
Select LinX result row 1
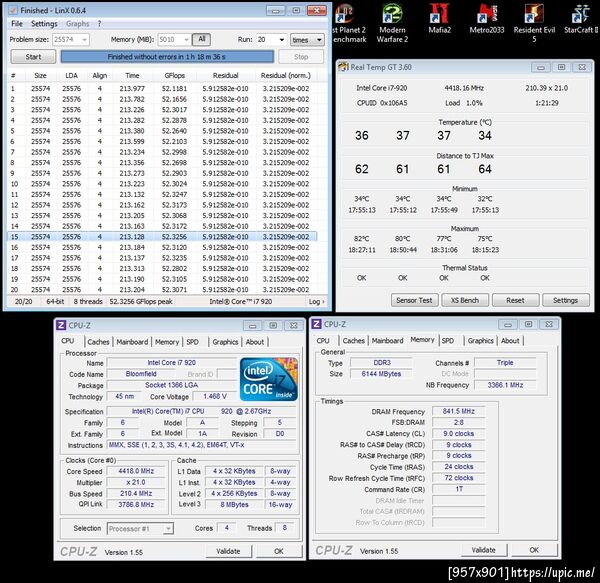pyautogui.click(x=162, y=88)
